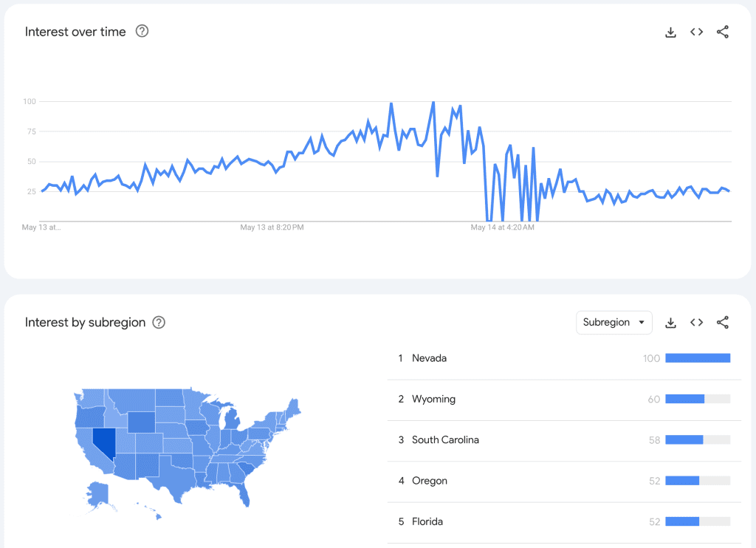The height and width of the screenshot is (548, 756).
Task: Select Wyoming in the subregion list
Action: click(433, 399)
